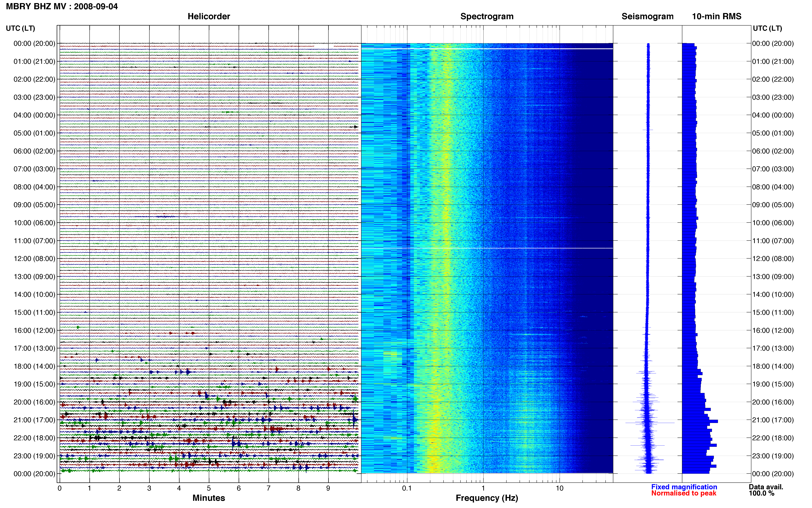Click right-side time label '21:00 (17:00)'
Screen dimensions: 812x508
(773, 420)
